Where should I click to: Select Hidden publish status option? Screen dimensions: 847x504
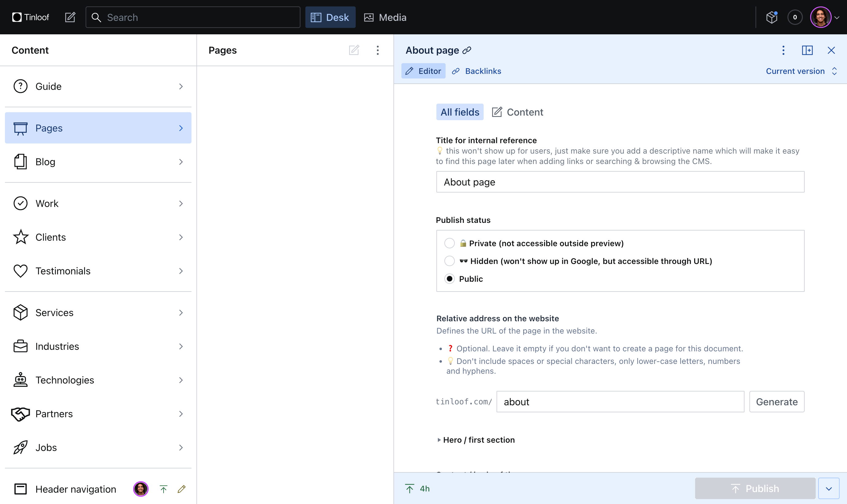[449, 261]
